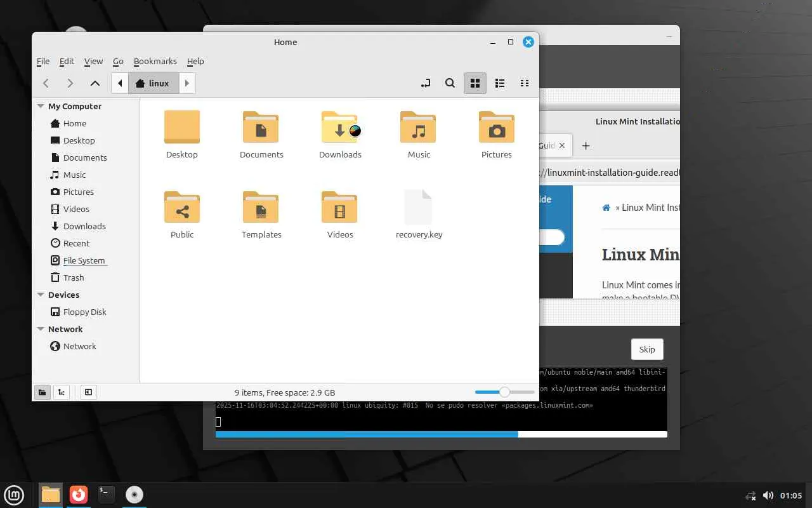Select the linux home path button
The width and height of the screenshot is (812, 508).
(x=153, y=83)
